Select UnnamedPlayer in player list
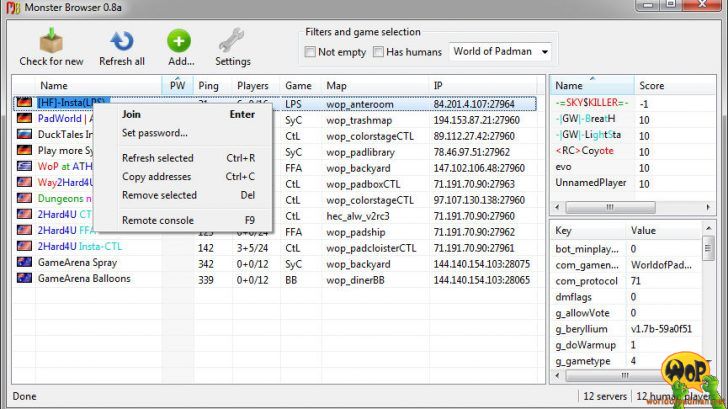Screen dimensions: 728x409 [591, 183]
